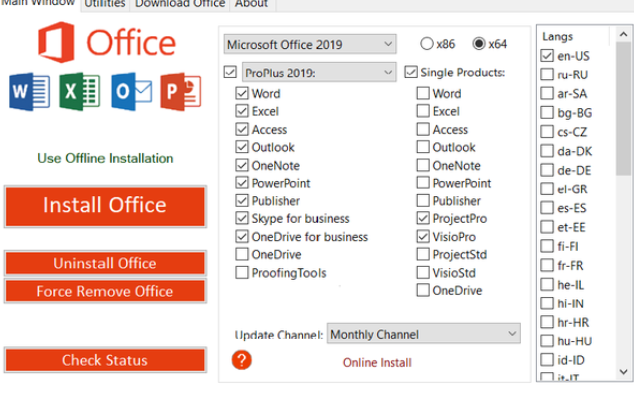Open the Update Channel dropdown

coord(423,334)
